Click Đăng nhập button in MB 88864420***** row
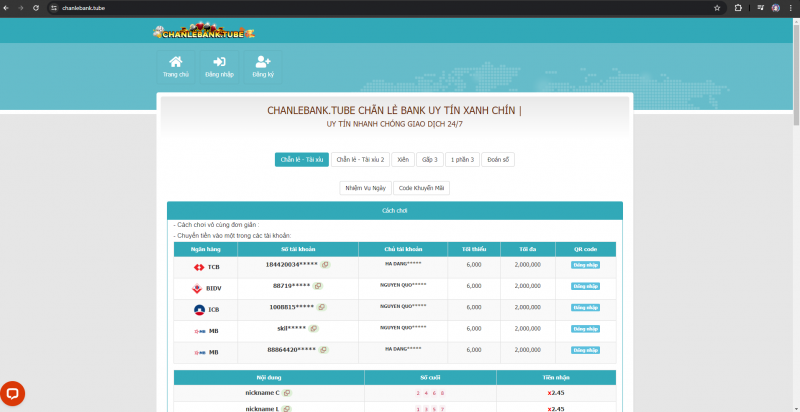This screenshot has height=412, width=800. click(x=585, y=350)
